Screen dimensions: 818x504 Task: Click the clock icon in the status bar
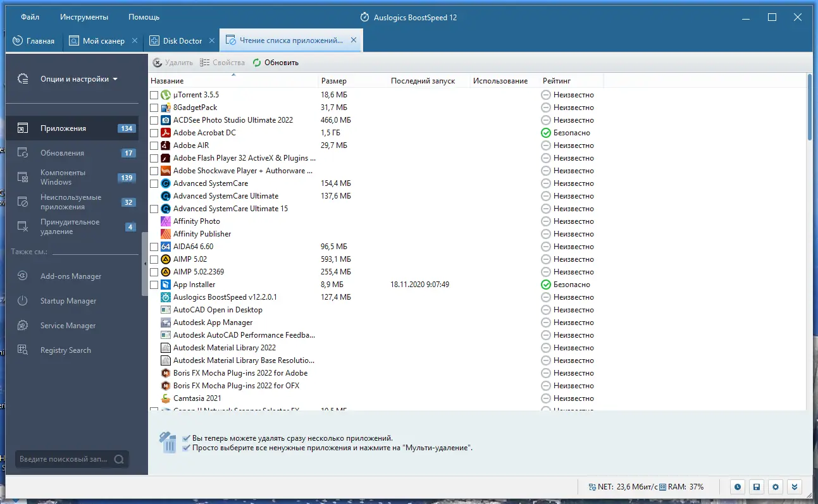tap(737, 487)
